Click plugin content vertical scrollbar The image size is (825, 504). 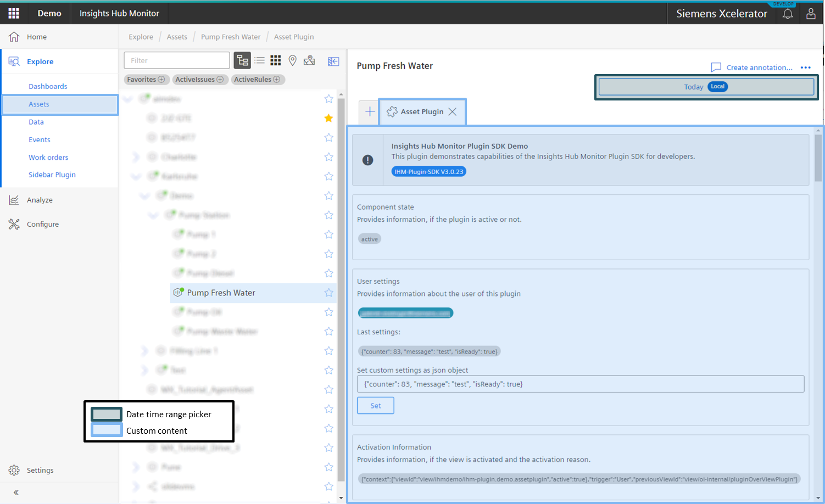coord(818,158)
